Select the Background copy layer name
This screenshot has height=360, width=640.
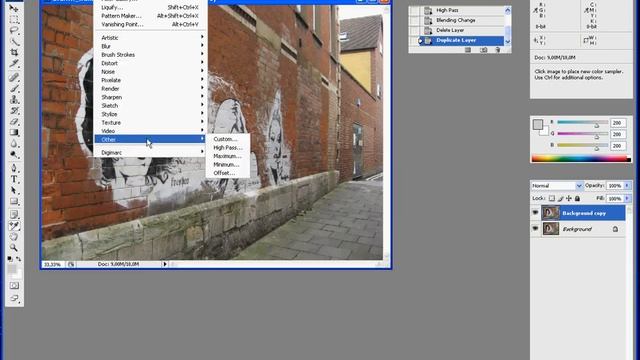(584, 213)
